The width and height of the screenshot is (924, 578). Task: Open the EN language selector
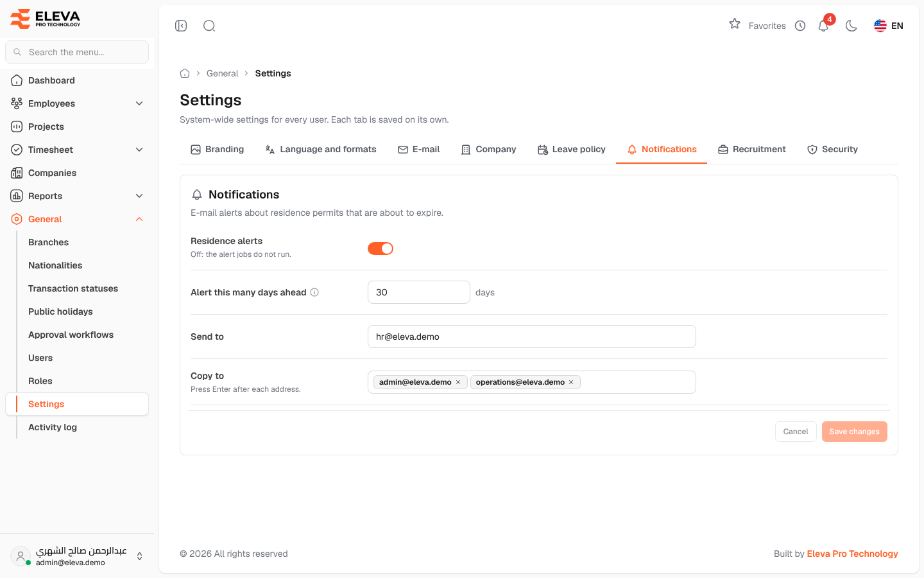click(889, 26)
